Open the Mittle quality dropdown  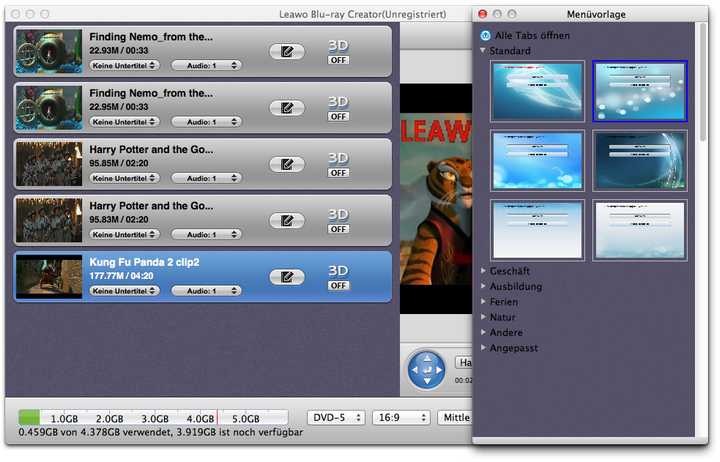(x=455, y=418)
